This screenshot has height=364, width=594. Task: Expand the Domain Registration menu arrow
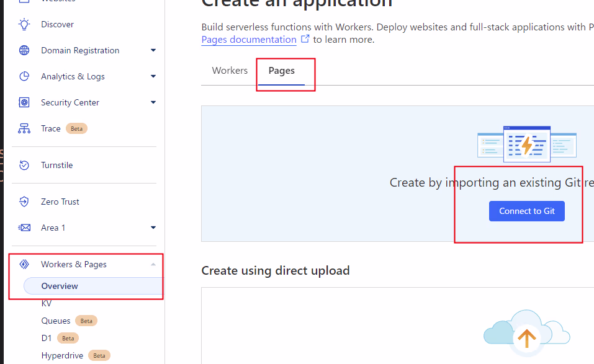coord(153,50)
